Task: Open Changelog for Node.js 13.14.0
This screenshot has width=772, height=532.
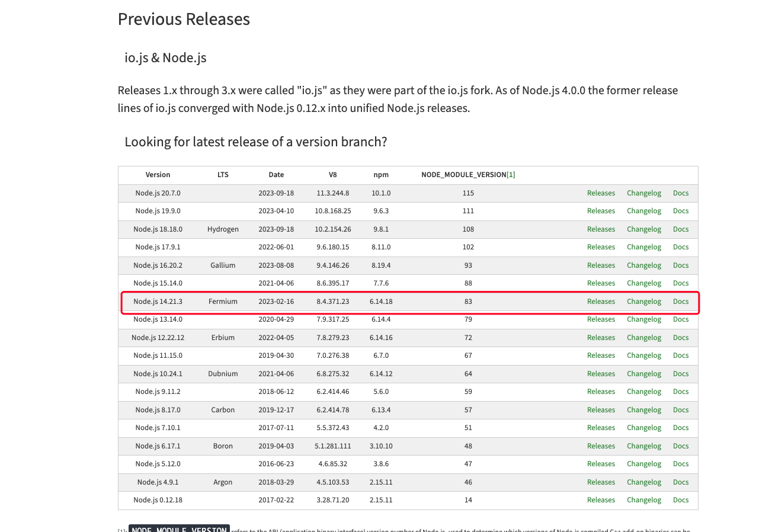Action: pos(644,319)
